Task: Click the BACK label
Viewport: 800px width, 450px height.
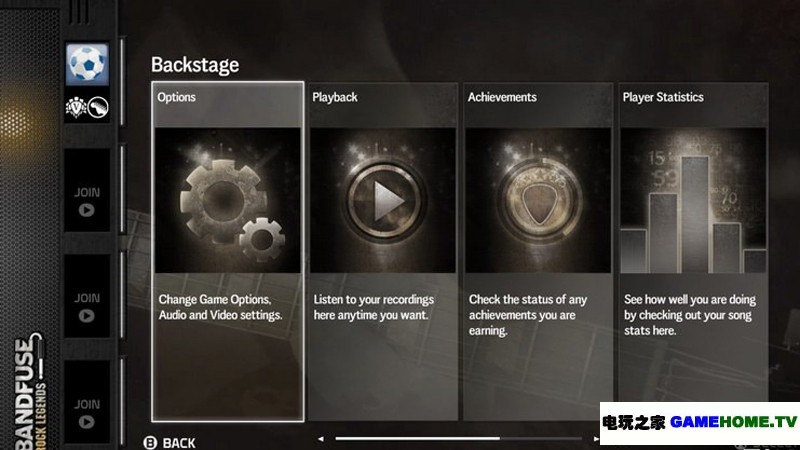Action: coord(179,443)
